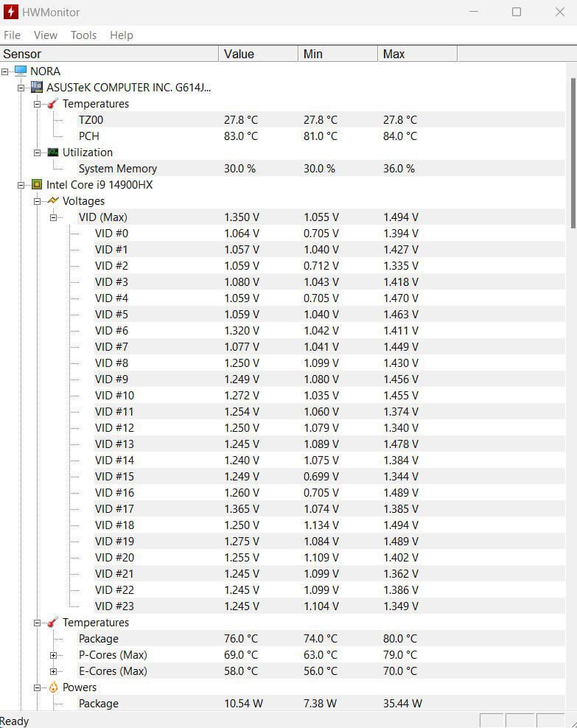Click the HWMonitor window title text
This screenshot has height=728, width=577.
[x=51, y=12]
